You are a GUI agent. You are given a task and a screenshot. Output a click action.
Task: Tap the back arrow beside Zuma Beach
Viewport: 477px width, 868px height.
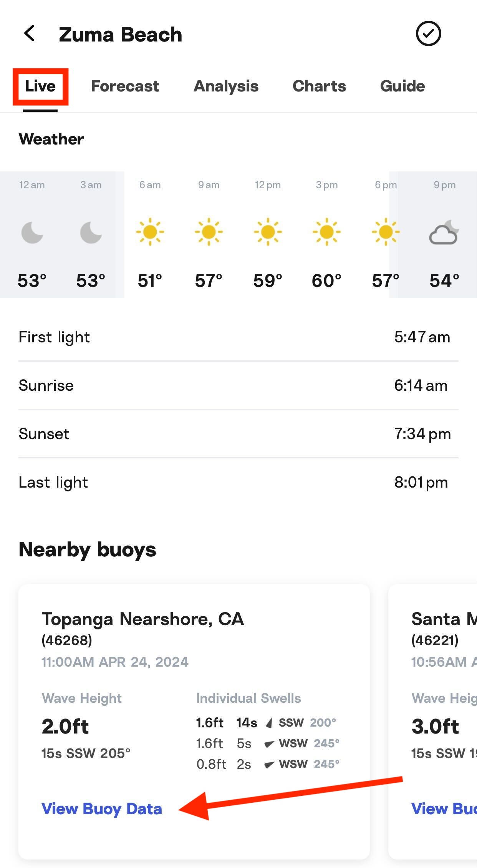(x=30, y=33)
